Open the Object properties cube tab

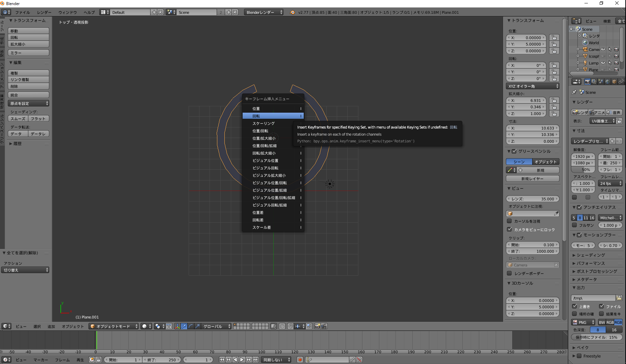pos(614,82)
